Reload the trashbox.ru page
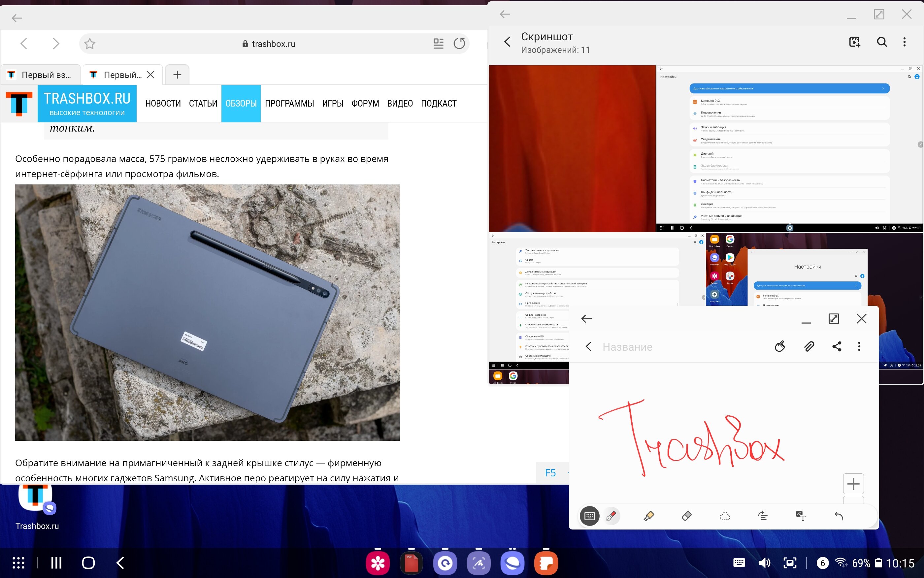This screenshot has width=924, height=578. click(x=459, y=44)
